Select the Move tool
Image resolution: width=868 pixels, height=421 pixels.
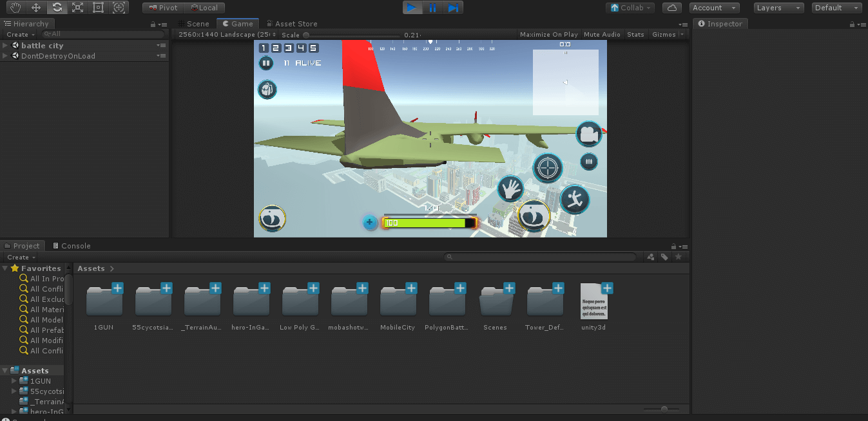tap(36, 8)
